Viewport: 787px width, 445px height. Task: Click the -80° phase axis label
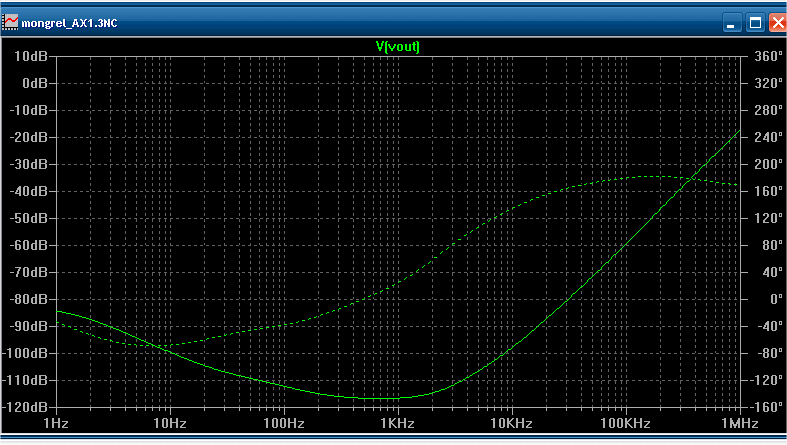click(x=769, y=354)
